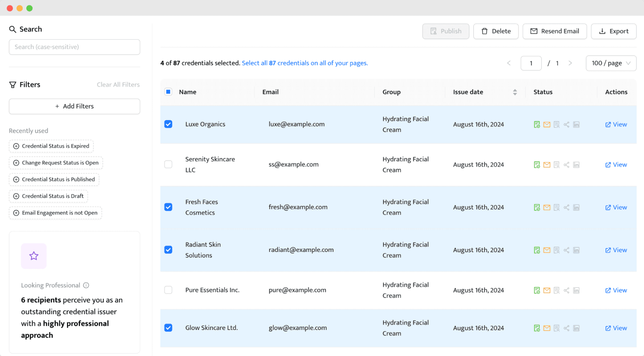
Task: Select the Pure Essentials Inc. checkbox
Action: point(168,290)
